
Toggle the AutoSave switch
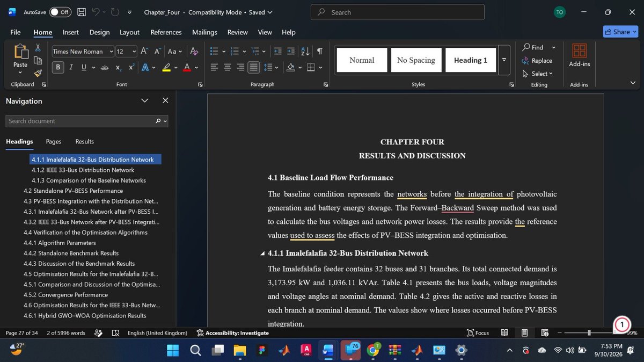[x=60, y=12]
